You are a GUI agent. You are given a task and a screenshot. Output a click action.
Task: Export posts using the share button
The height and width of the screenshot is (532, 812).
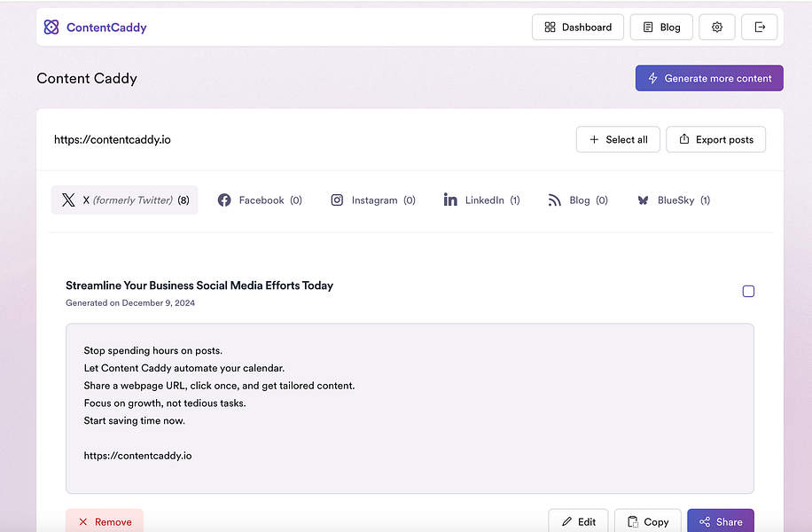coord(715,139)
